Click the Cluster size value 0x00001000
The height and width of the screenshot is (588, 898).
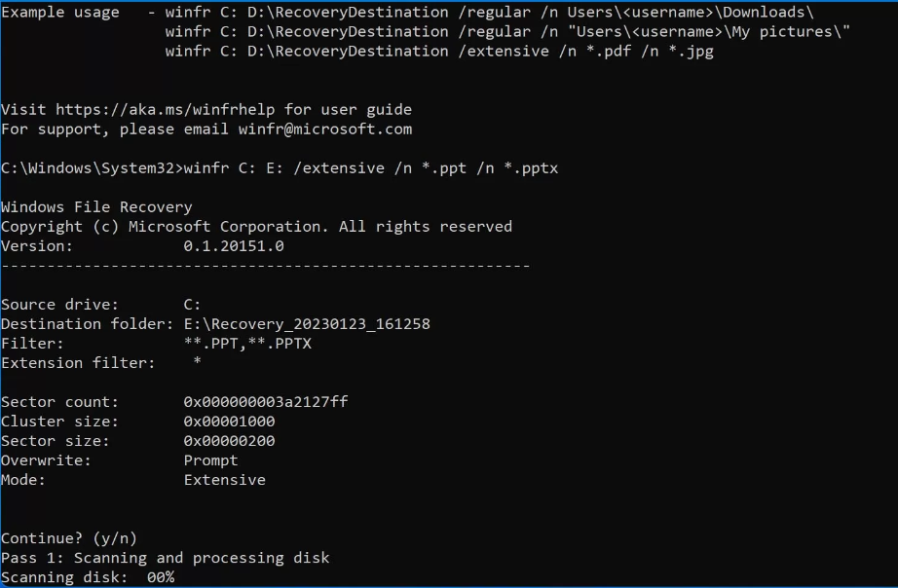coord(229,422)
